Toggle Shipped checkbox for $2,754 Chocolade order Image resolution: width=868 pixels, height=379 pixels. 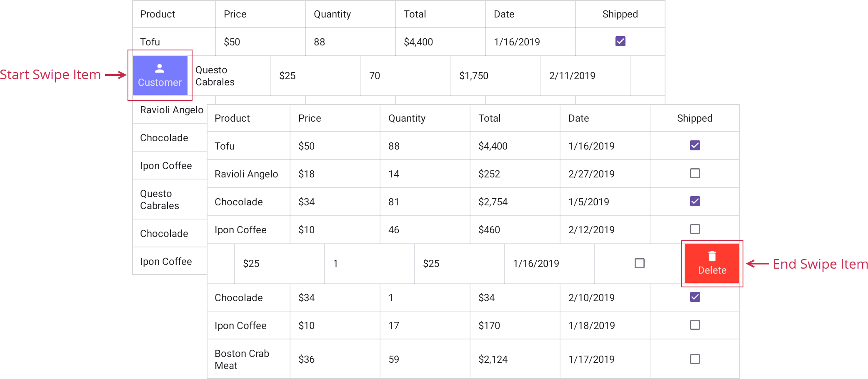(695, 201)
